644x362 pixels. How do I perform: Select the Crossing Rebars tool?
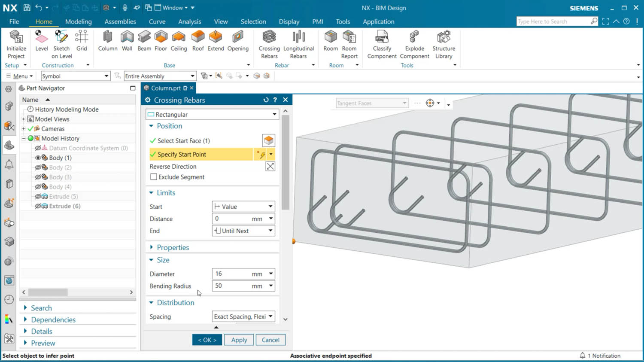pyautogui.click(x=269, y=43)
